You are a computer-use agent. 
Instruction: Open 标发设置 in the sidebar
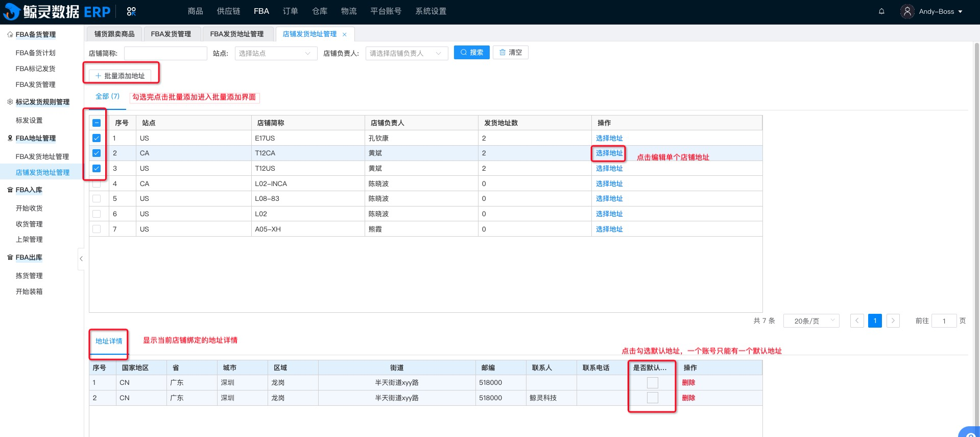click(x=29, y=121)
